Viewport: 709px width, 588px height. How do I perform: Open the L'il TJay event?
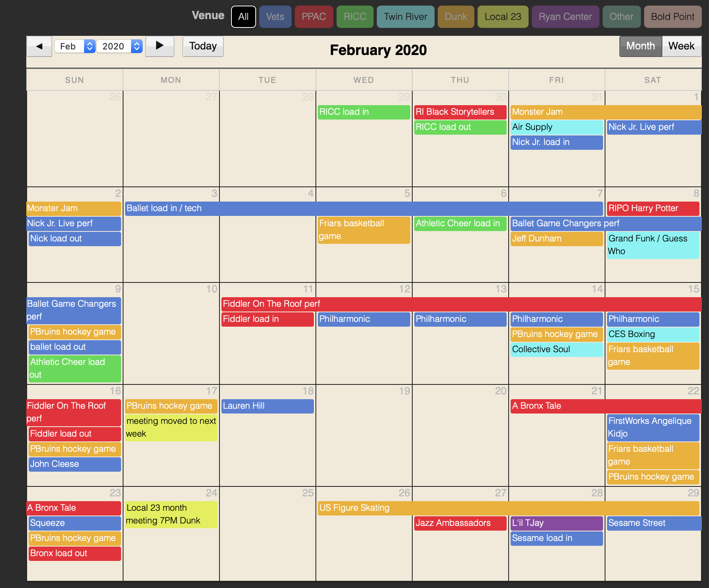556,523
